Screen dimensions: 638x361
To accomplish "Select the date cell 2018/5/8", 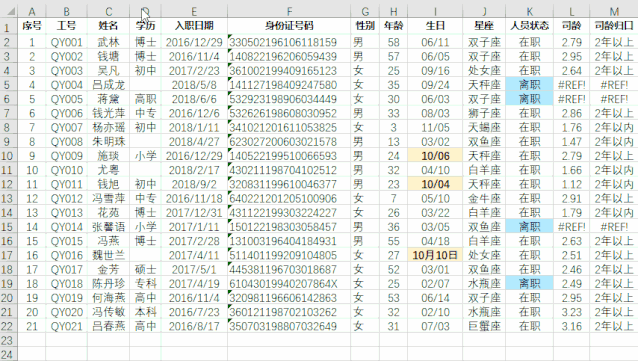I will (x=194, y=85).
